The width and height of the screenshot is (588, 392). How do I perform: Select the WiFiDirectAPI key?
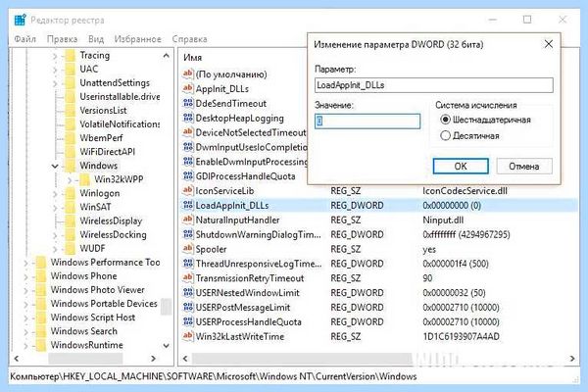(107, 152)
